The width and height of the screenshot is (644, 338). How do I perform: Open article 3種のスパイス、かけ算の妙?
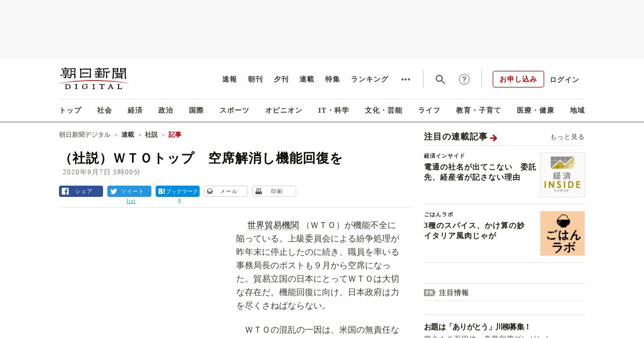(x=474, y=231)
